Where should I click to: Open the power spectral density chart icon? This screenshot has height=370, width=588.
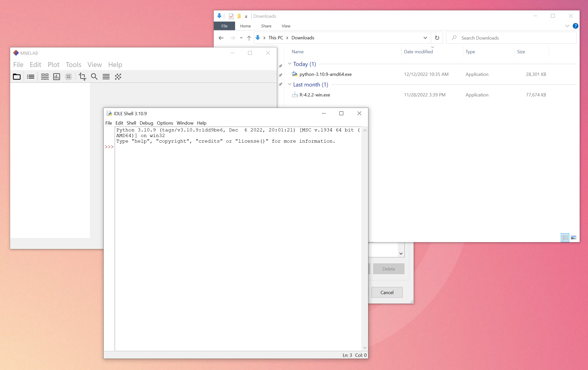click(56, 77)
